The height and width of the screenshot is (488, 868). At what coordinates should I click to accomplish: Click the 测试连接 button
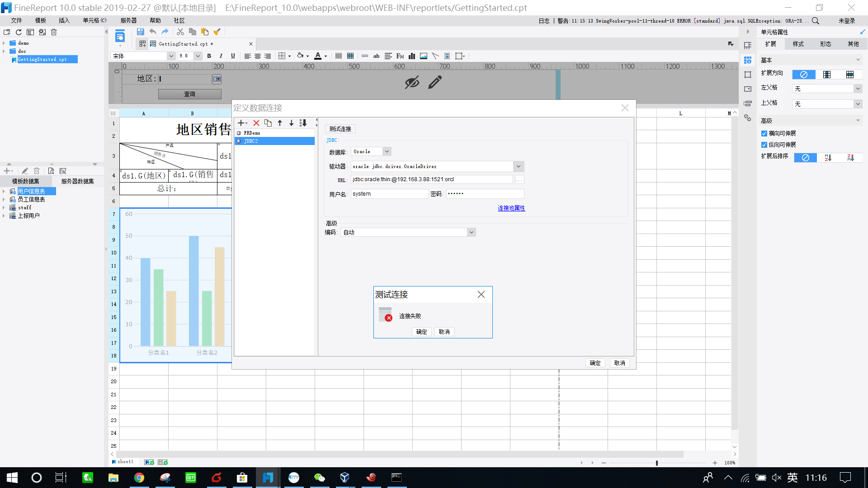tap(340, 129)
